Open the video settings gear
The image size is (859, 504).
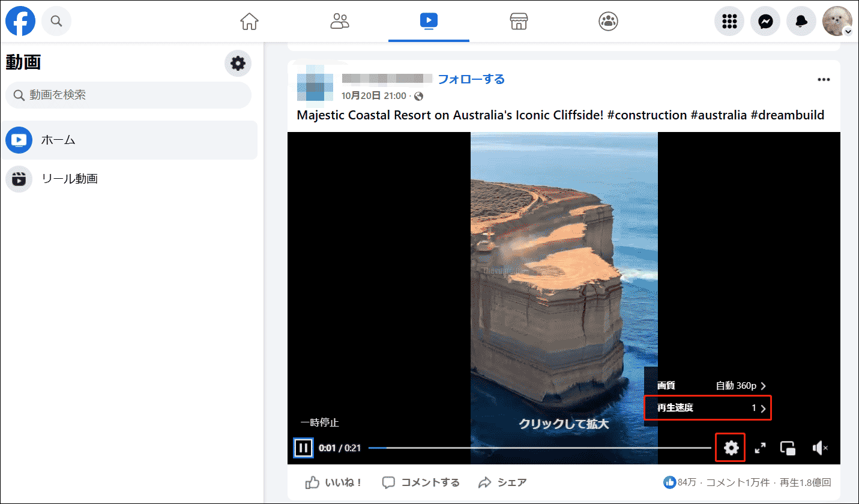(x=730, y=447)
